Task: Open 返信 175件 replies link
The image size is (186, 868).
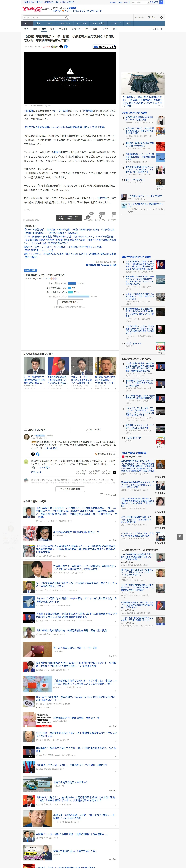Action: pos(36,472)
